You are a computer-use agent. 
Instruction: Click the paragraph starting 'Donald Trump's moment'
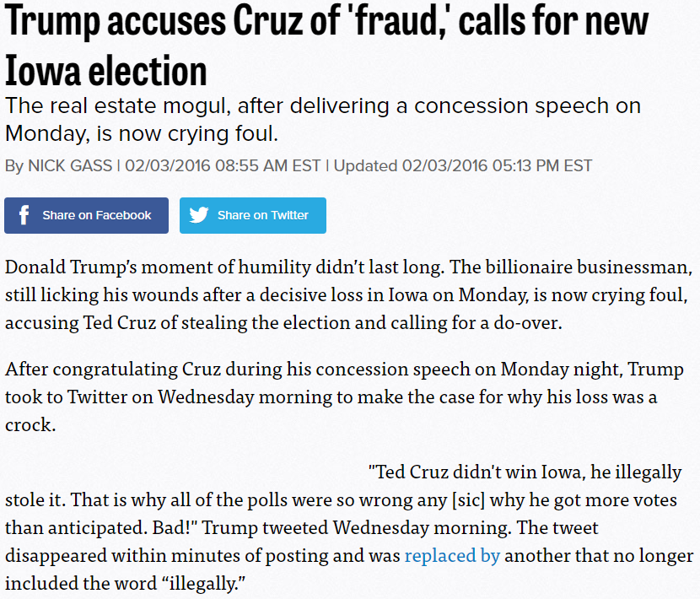tap(348, 294)
